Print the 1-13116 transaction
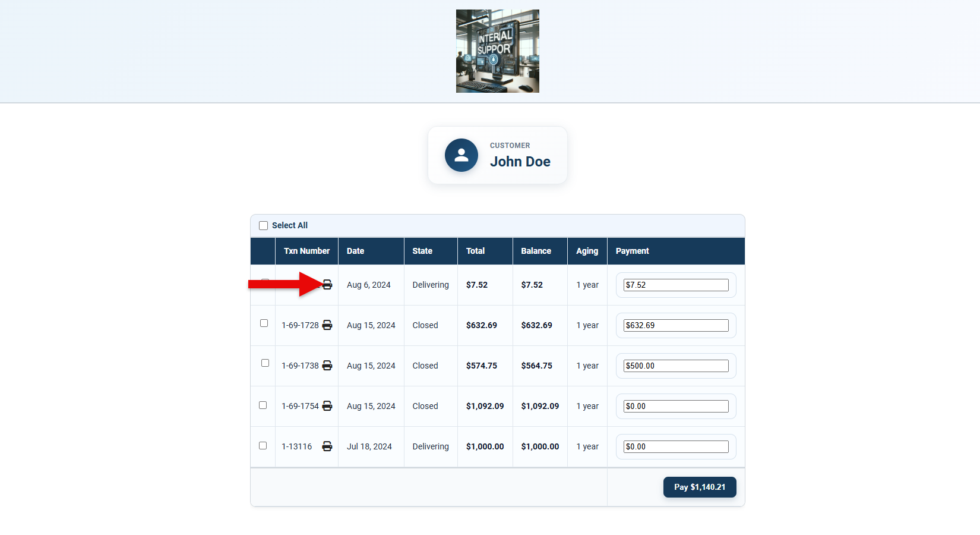980x535 pixels. [x=327, y=446]
